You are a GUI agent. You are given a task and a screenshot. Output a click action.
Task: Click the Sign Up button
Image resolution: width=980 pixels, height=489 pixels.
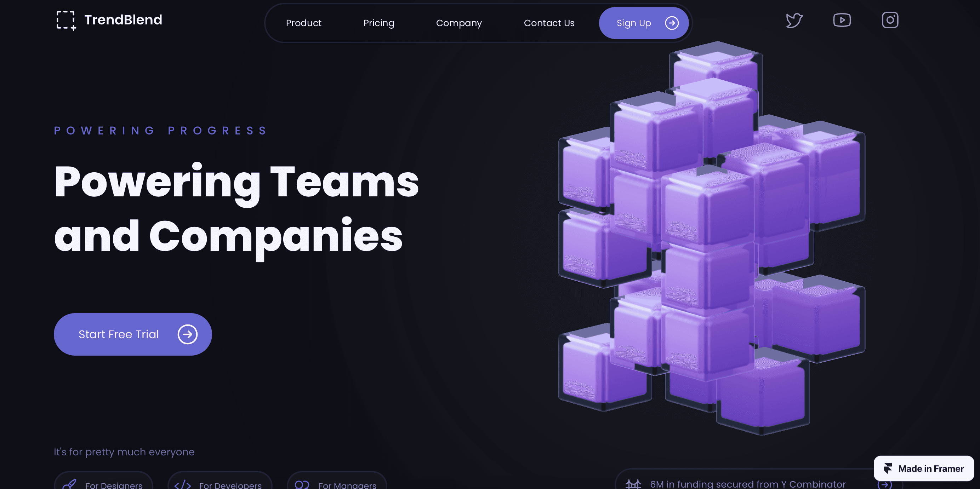(644, 23)
